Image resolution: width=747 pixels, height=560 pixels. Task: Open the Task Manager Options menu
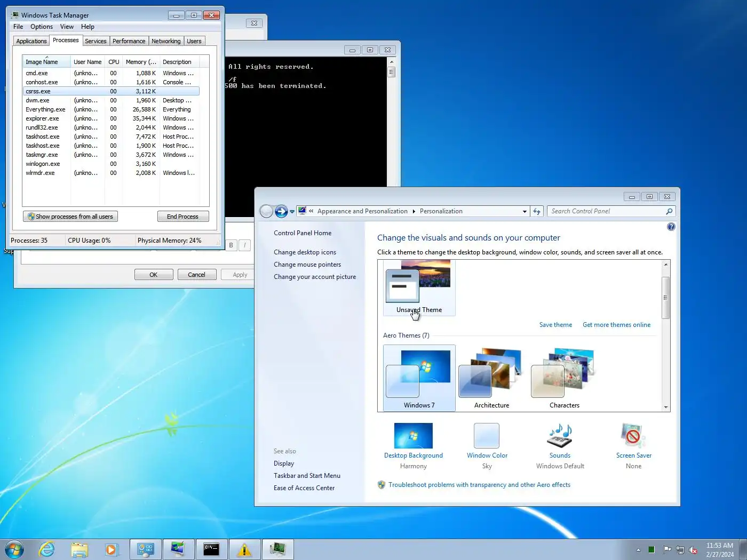(x=42, y=27)
